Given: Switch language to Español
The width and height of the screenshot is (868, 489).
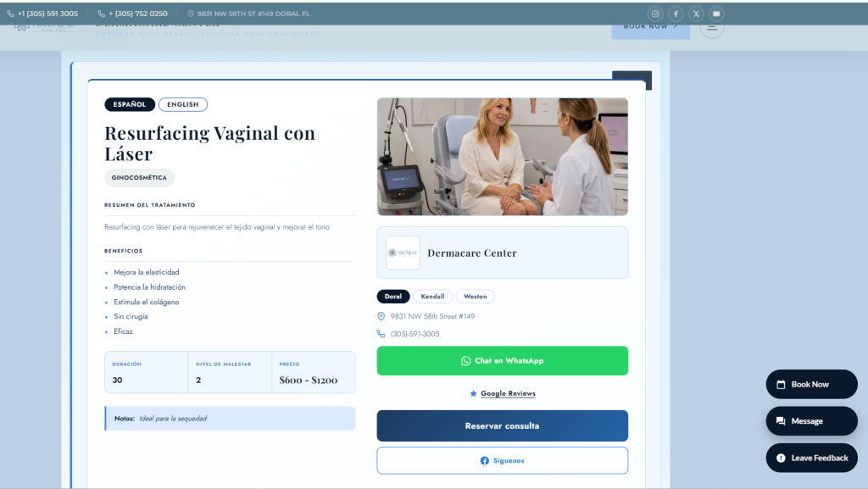Looking at the screenshot, I should 130,104.
